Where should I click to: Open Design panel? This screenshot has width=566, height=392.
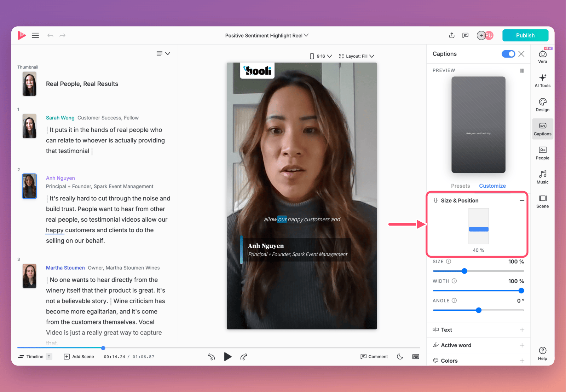[x=543, y=105]
